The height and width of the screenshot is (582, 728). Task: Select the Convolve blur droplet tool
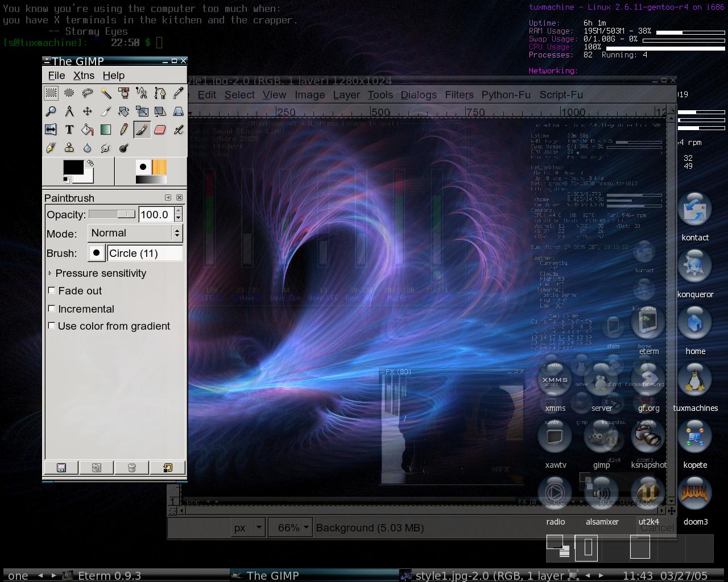(88, 148)
